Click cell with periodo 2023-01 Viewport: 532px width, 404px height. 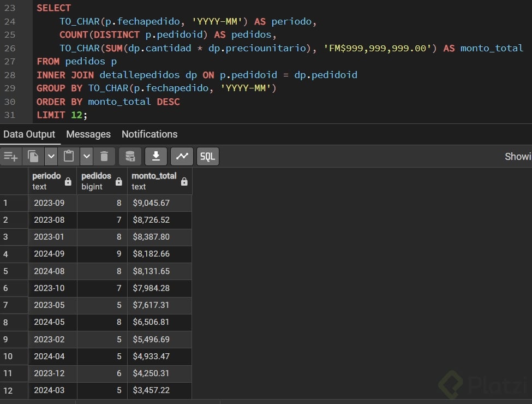point(52,237)
